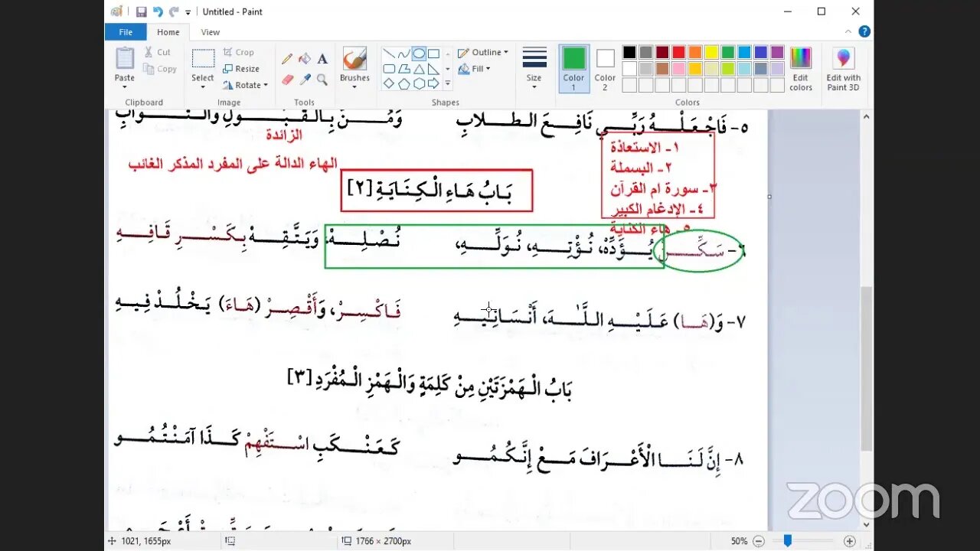Choose the Triangle shape
Screen dimensions: 980x551
point(419,69)
